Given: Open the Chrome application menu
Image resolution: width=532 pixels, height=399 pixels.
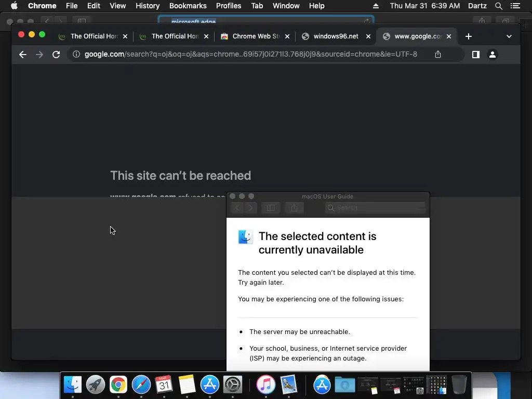Looking at the screenshot, I should (42, 6).
